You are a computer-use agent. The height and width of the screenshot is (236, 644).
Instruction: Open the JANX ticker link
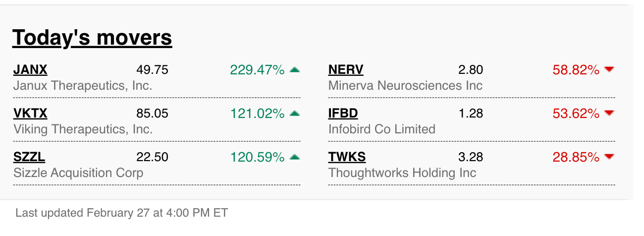[30, 70]
